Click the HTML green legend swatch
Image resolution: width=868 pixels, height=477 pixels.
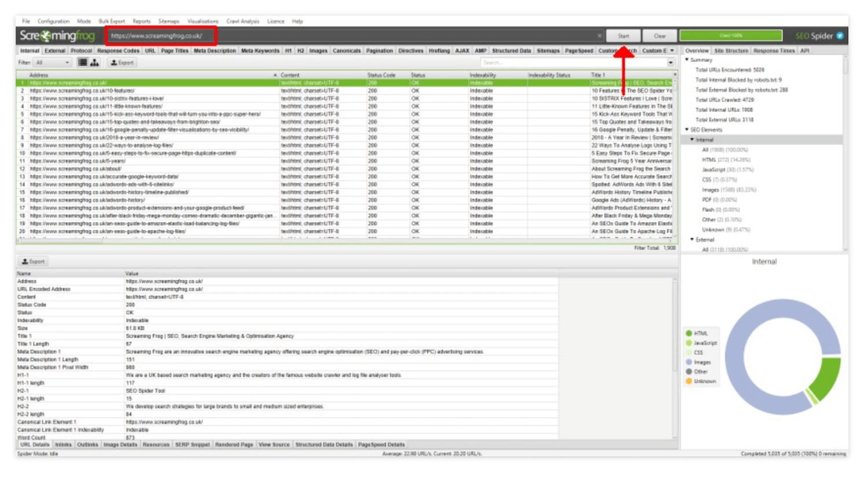(x=689, y=333)
